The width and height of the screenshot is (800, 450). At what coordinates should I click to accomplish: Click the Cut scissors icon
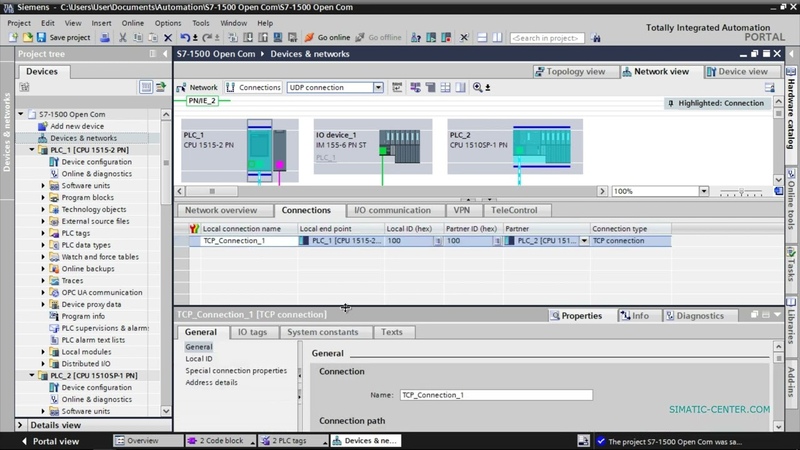[122, 37]
